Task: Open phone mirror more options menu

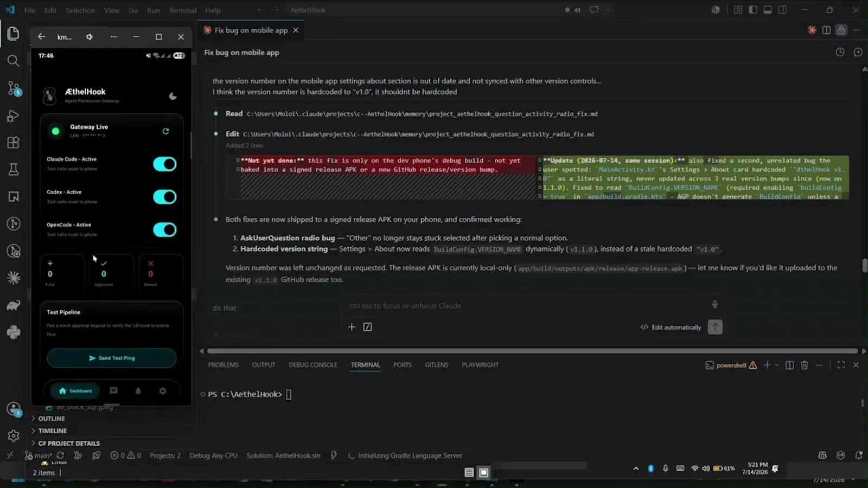Action: coord(113,37)
